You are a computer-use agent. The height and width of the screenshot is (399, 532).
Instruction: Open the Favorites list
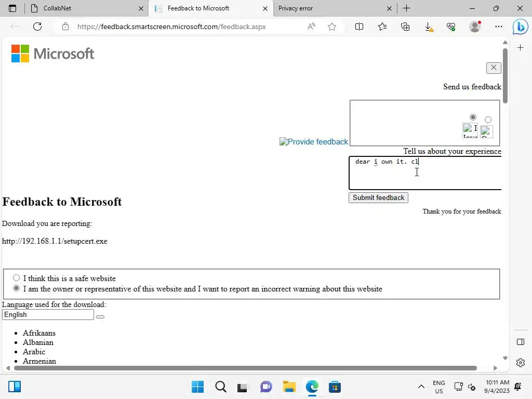[382, 26]
